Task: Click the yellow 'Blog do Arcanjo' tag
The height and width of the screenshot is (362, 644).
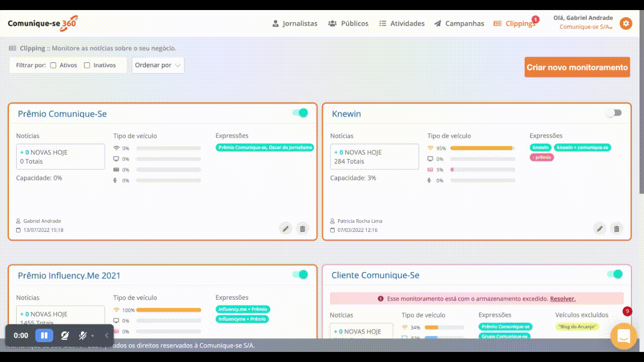Action: click(x=577, y=326)
